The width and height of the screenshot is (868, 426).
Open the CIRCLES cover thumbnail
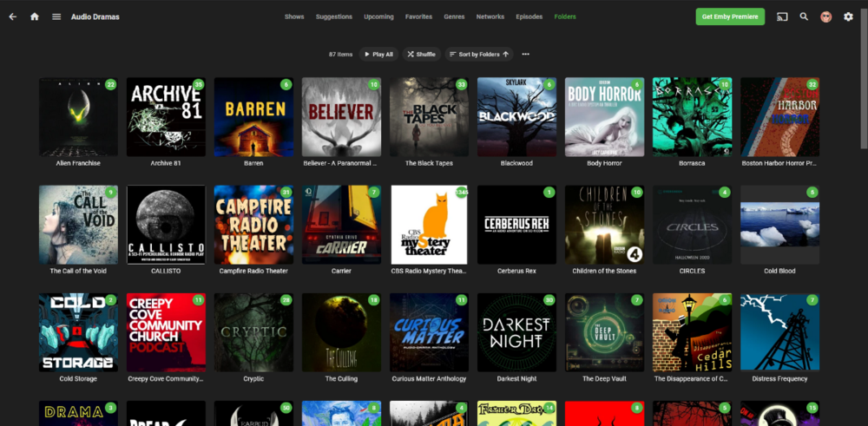692,225
